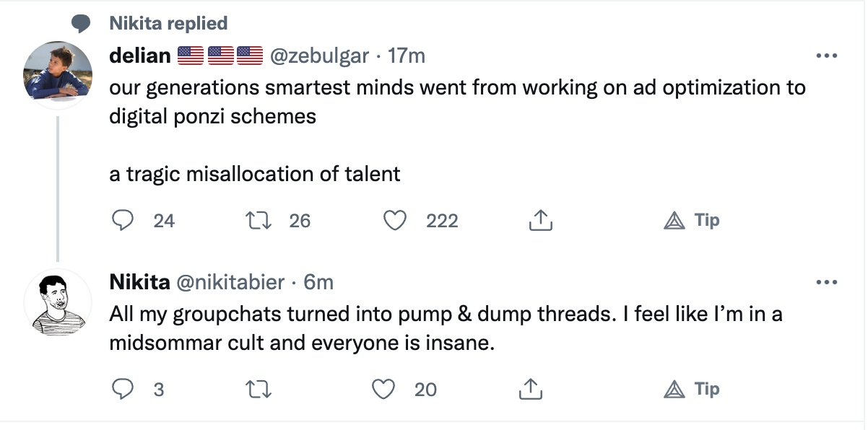Like Nikita's tweet with 20 likes
Image resolution: width=868 pixels, height=430 pixels.
point(384,390)
